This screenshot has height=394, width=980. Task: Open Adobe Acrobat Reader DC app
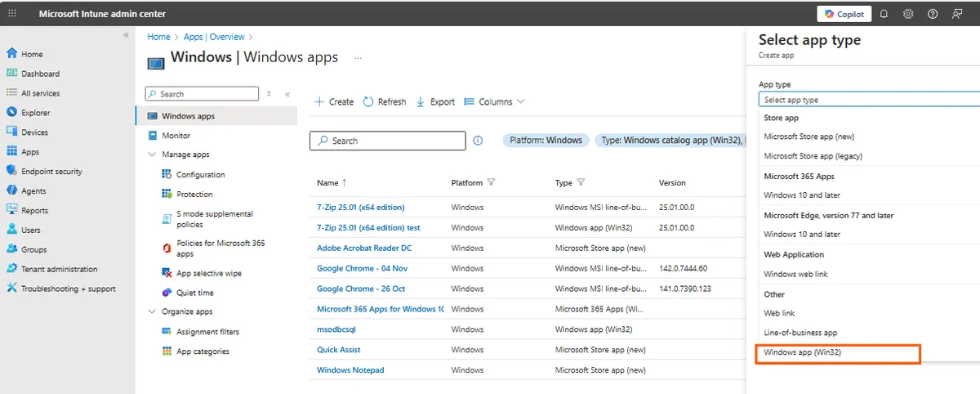click(364, 248)
